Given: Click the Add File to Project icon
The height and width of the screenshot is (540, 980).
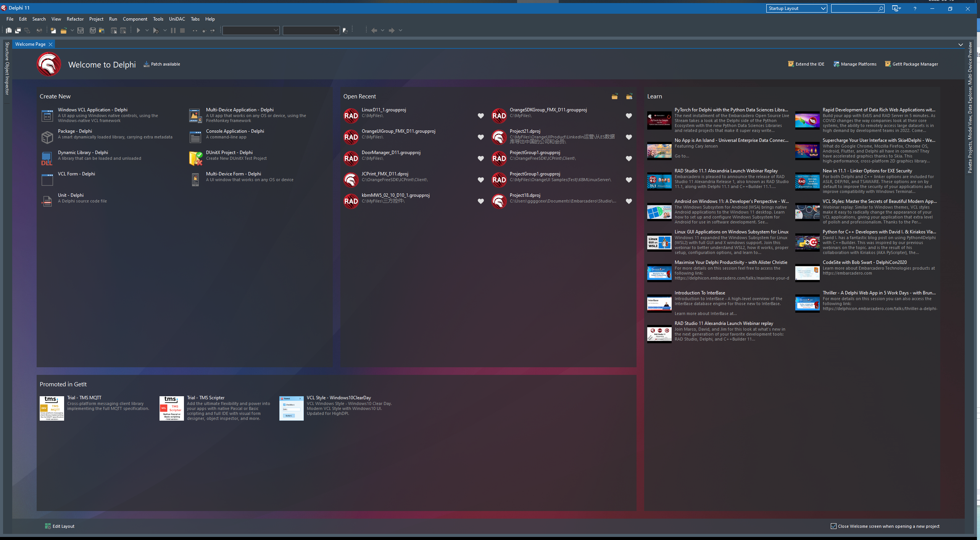Looking at the screenshot, I should click(114, 31).
